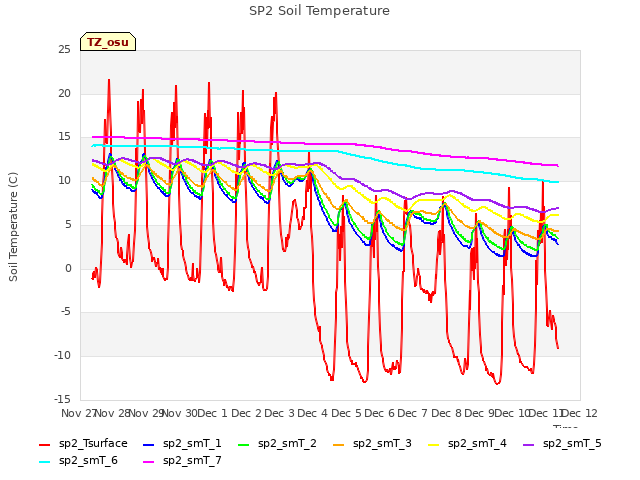Click the -5 y-axis tick label
The image size is (640, 480).
(x=66, y=312)
